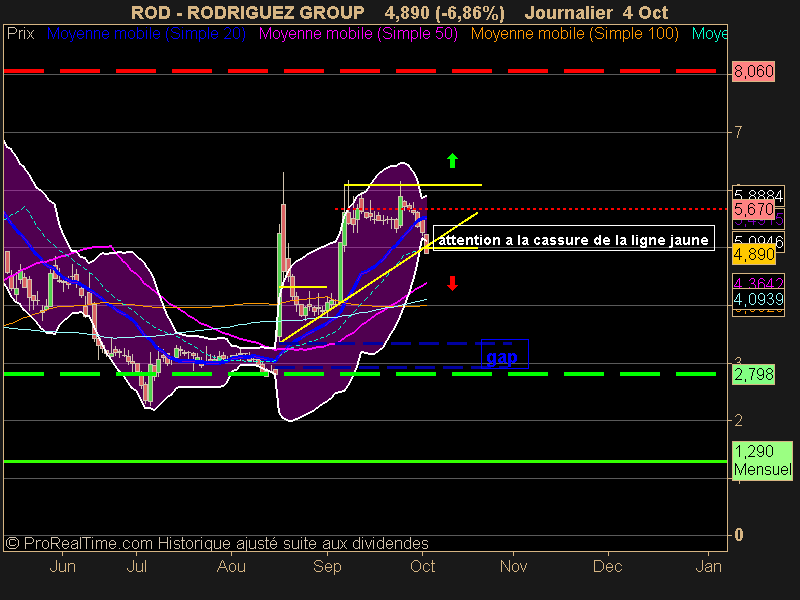Click the 'attention a la cassure de la ligne jaune' note

click(573, 238)
